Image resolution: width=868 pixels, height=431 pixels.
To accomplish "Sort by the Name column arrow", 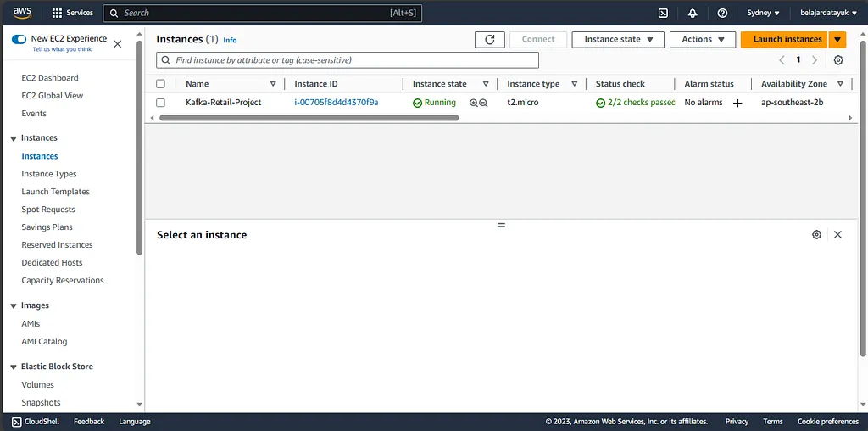I will pos(273,84).
